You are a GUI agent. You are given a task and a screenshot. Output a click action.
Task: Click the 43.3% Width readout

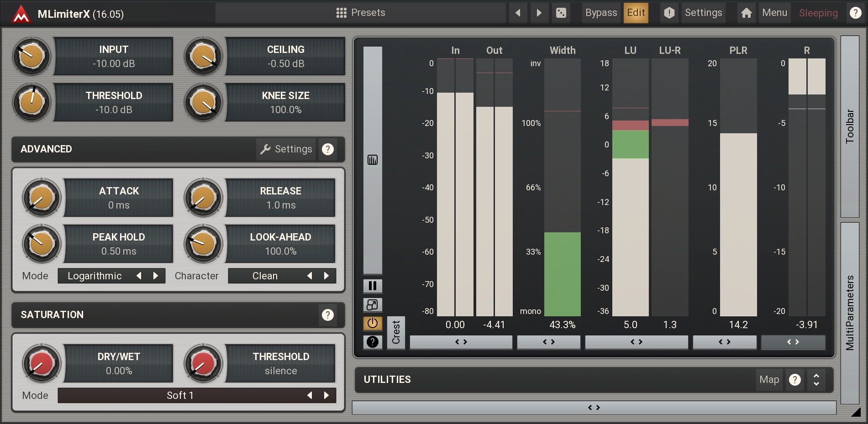[x=563, y=325]
